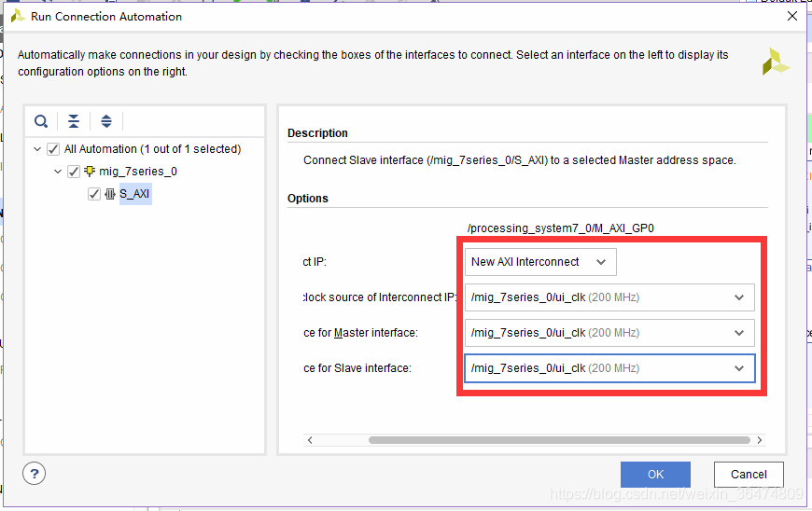Click the horizontal scrollbar in the options panel
Viewport: 812px width, 511px height.
(558, 440)
